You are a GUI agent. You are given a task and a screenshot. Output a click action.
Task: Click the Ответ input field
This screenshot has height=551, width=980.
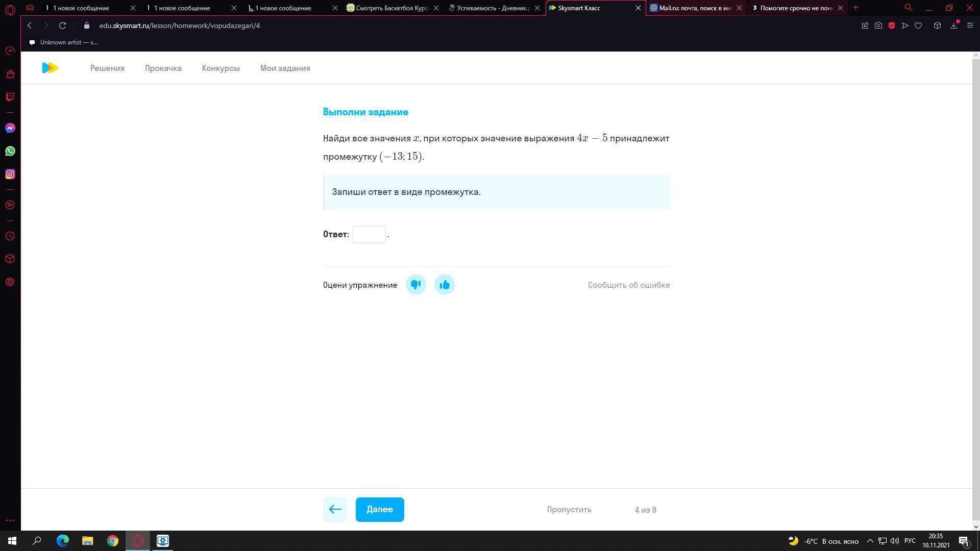[x=369, y=234]
